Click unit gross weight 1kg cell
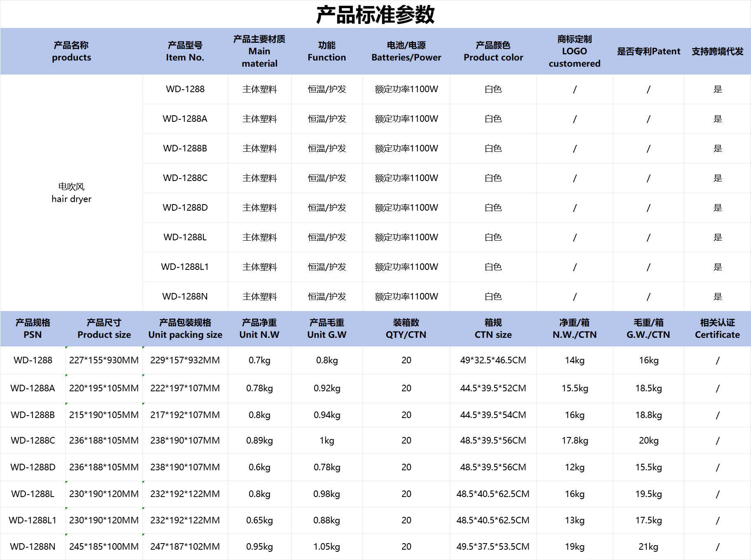This screenshot has width=751, height=560. (x=327, y=441)
